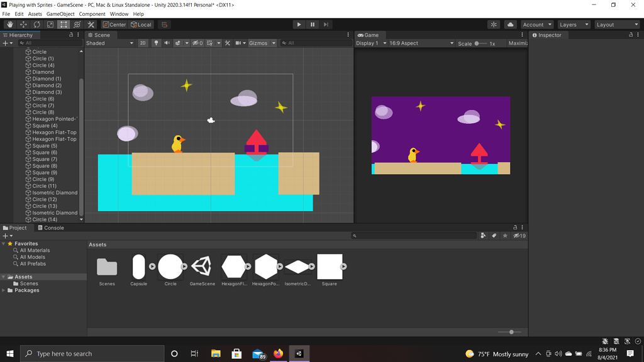Switch tool handle position from Center to Pivot
Image resolution: width=644 pixels, height=362 pixels.
coord(115,25)
